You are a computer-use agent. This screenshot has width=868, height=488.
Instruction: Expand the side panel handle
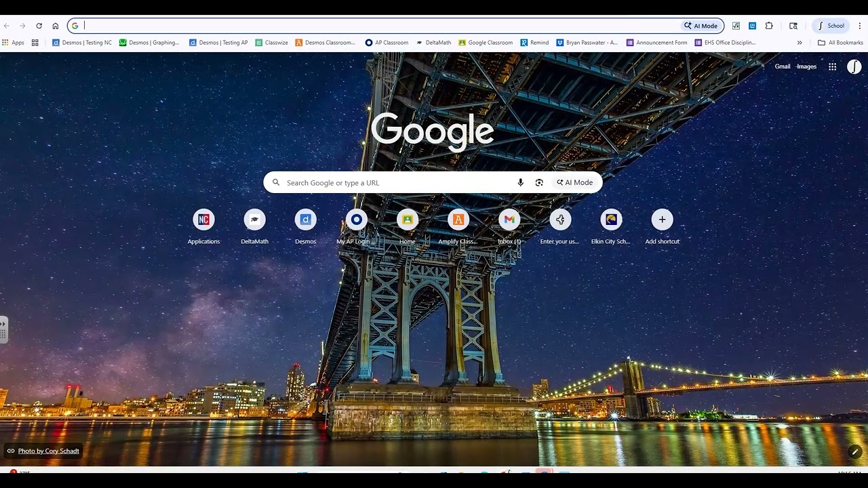pos(3,329)
